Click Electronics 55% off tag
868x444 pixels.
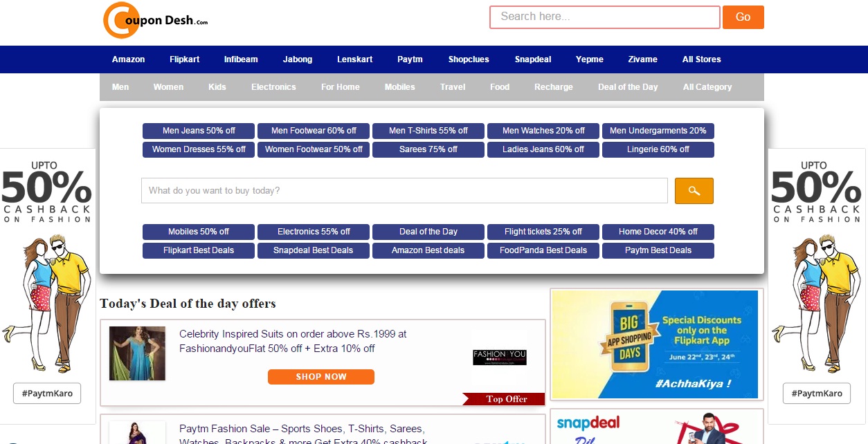pyautogui.click(x=314, y=232)
